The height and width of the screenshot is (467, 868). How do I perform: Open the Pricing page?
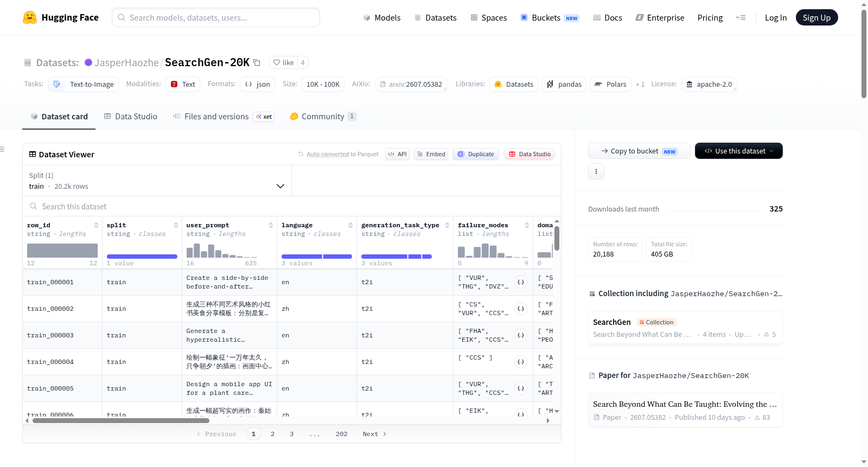tap(710, 17)
